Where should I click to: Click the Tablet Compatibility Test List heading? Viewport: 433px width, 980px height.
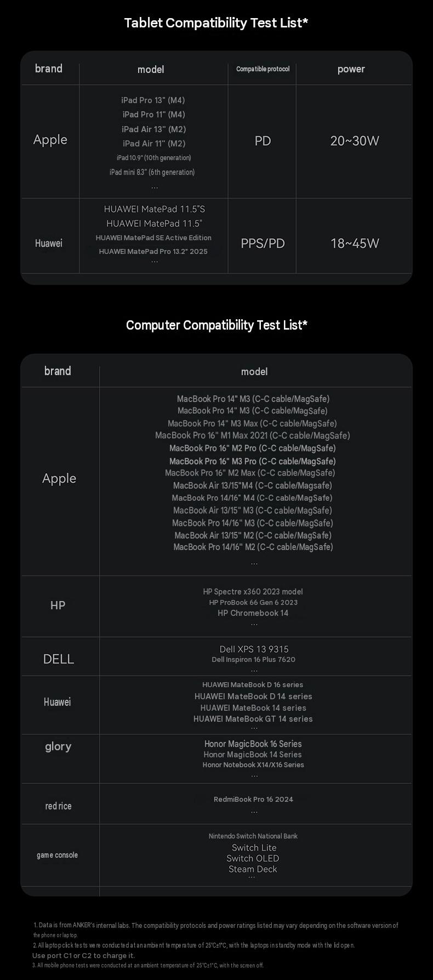pyautogui.click(x=216, y=23)
